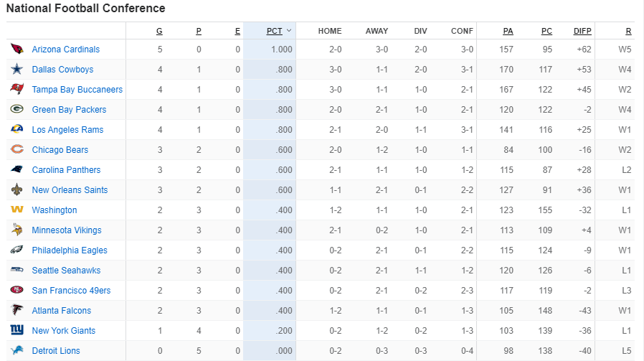This screenshot has height=361, width=644.
Task: Click the Chicago Bears logo
Action: point(16,150)
